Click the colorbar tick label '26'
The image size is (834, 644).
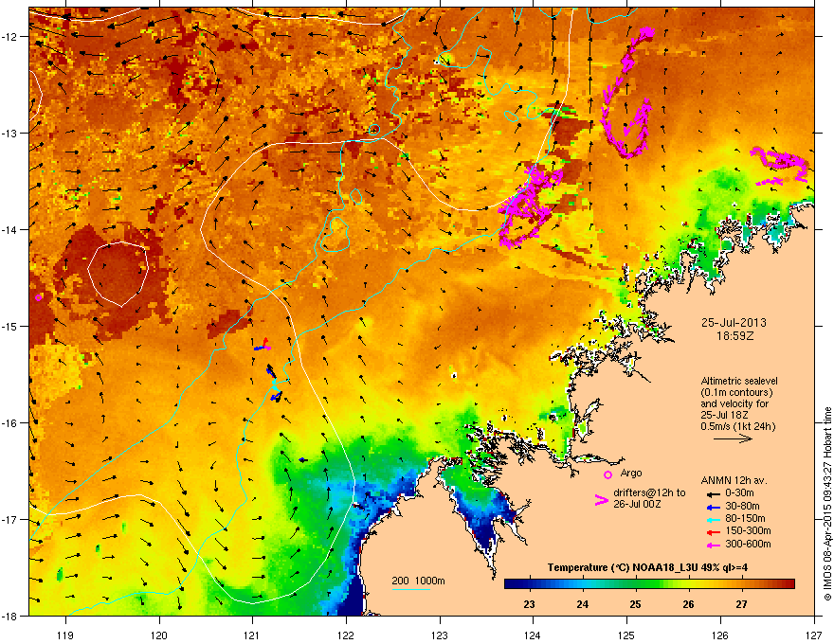(x=688, y=604)
